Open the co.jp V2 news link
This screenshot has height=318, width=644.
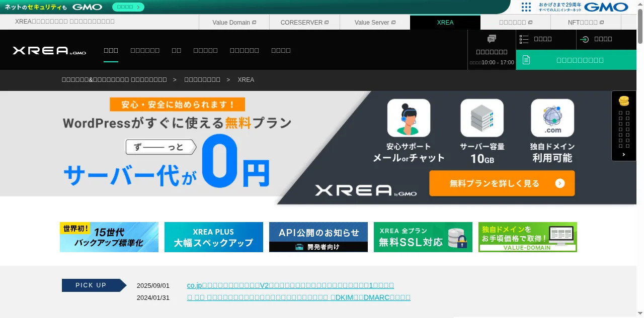point(290,285)
